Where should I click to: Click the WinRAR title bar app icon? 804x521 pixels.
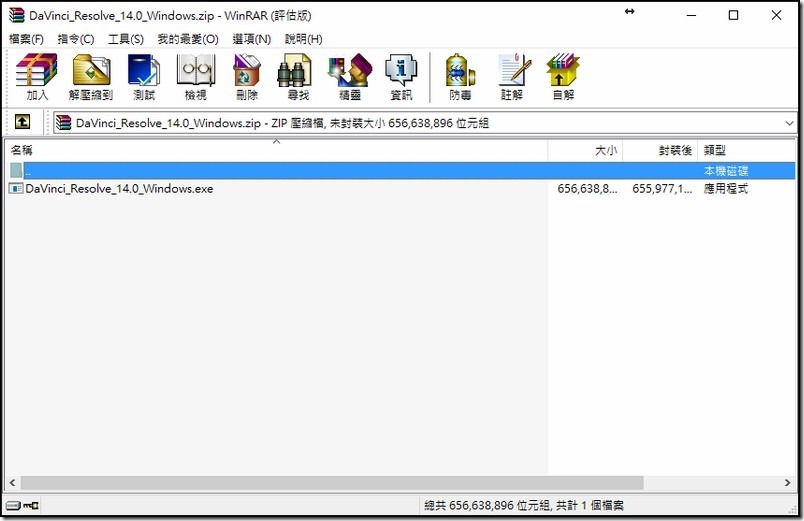tap(17, 15)
